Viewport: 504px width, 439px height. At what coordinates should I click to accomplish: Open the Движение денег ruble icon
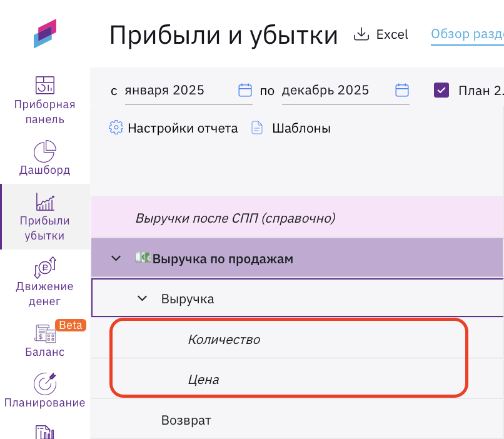(45, 268)
